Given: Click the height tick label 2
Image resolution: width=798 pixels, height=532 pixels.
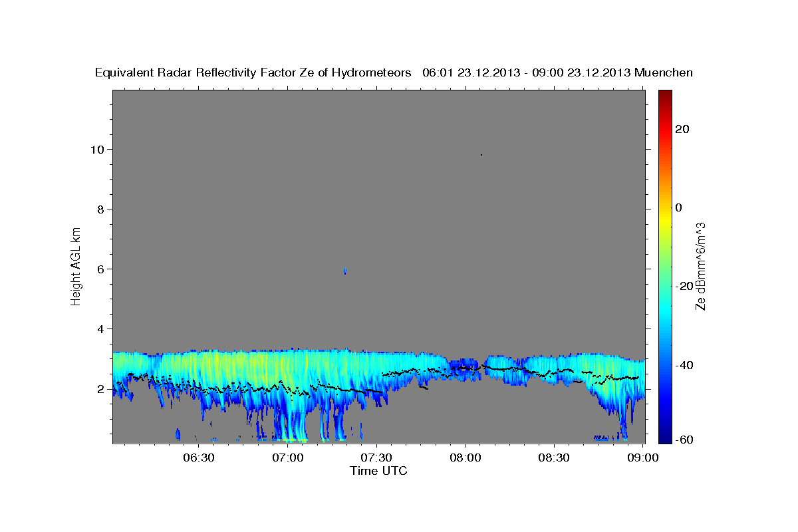Looking at the screenshot, I should coord(102,388).
